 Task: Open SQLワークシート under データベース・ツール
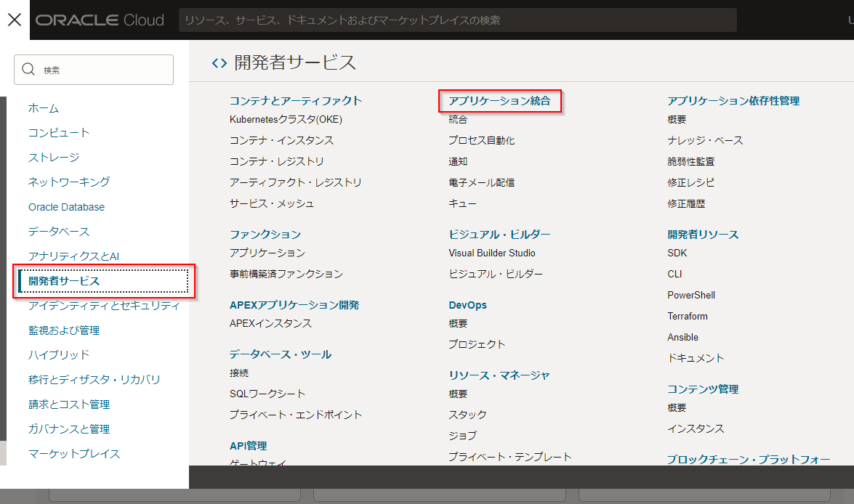(267, 394)
